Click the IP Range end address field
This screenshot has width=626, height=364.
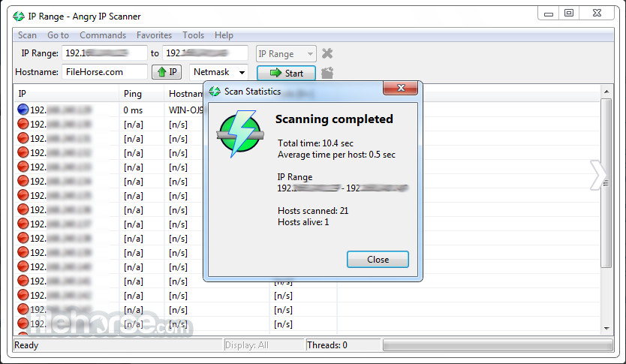[x=205, y=53]
